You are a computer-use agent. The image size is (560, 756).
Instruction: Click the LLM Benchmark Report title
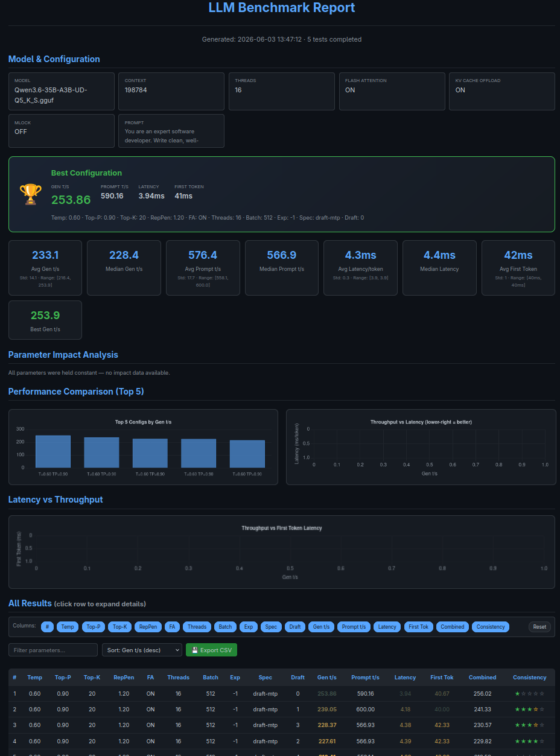[282, 8]
